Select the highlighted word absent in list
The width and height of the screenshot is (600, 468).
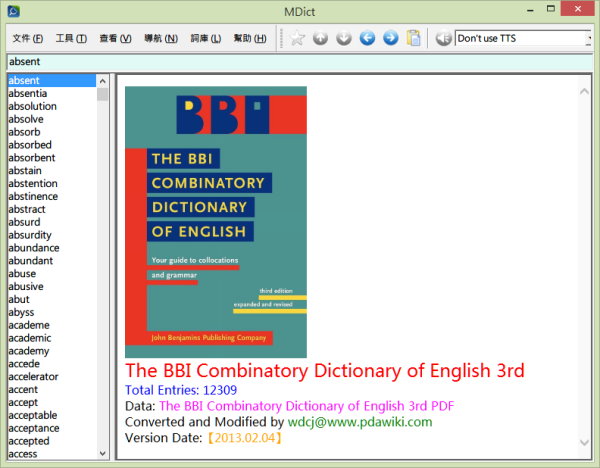tap(52, 80)
